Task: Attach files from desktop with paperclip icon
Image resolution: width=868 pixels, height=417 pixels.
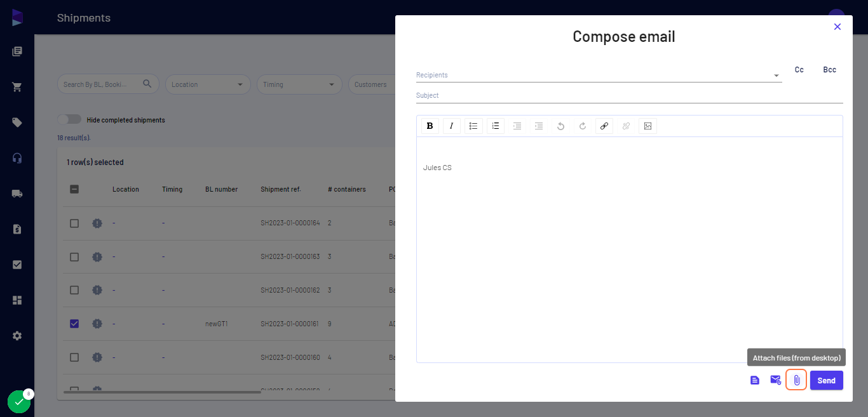Action: pos(797,380)
